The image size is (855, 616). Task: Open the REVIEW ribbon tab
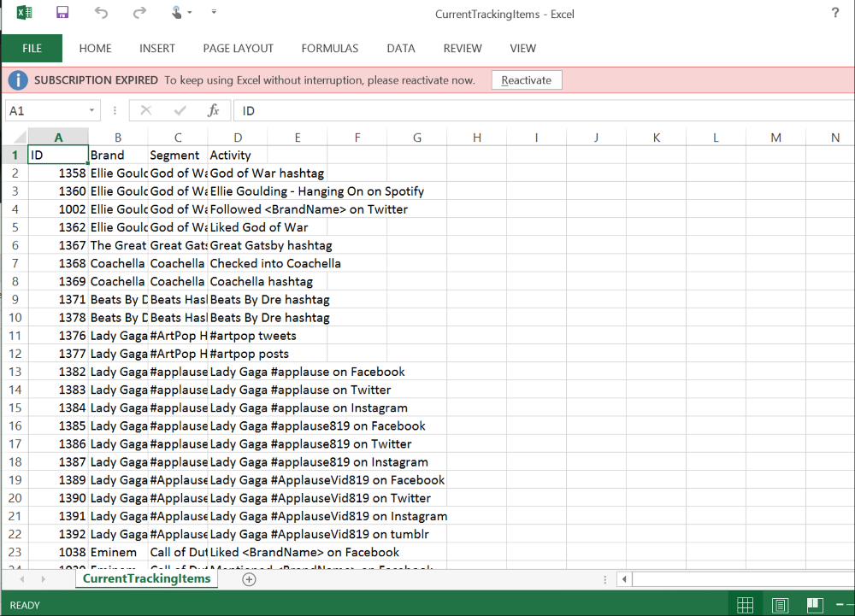(463, 49)
